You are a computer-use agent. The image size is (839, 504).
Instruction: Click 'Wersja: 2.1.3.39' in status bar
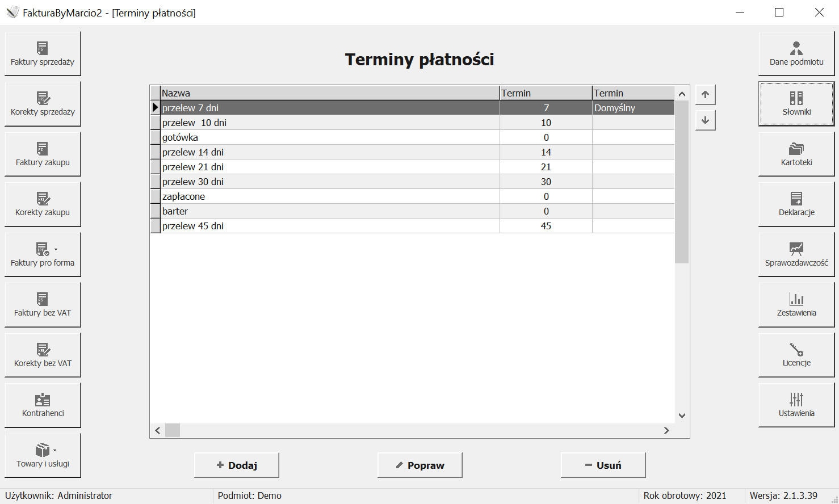(783, 495)
